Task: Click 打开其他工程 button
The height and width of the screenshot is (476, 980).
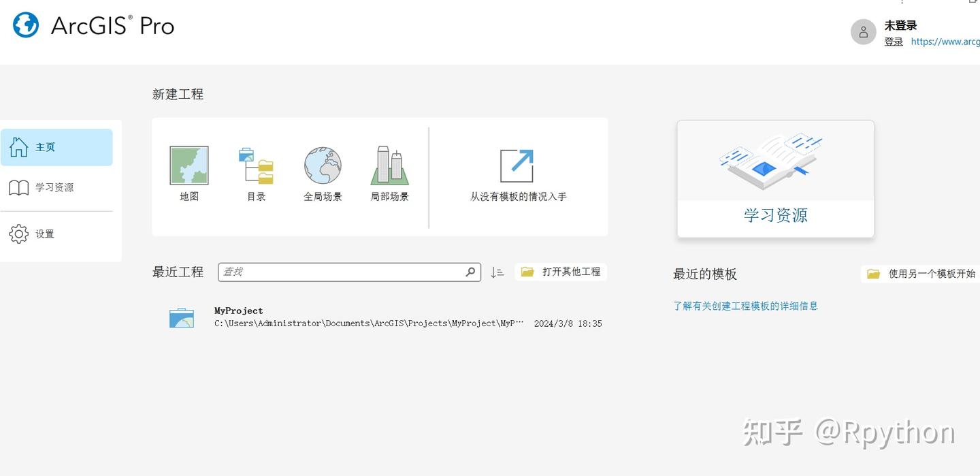Action: point(561,272)
